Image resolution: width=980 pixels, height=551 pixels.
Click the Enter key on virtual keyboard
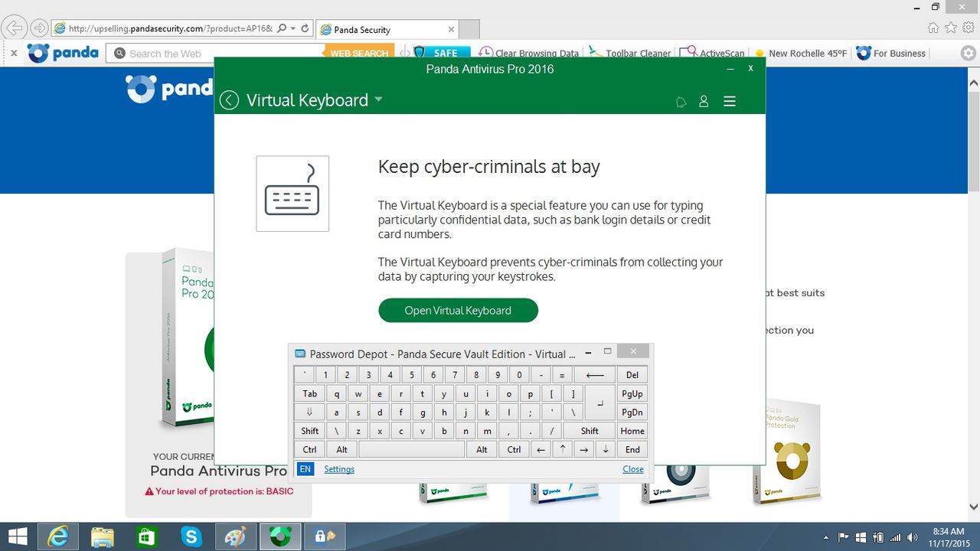coord(600,403)
